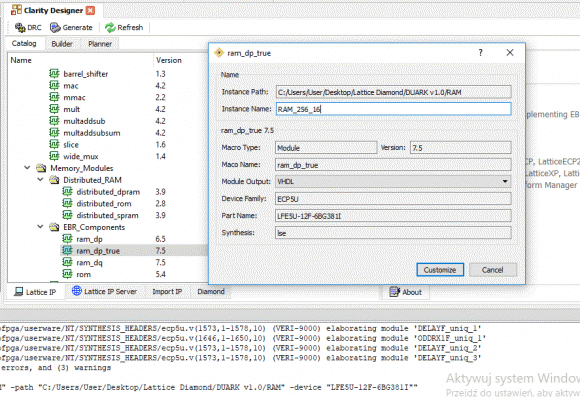Select the slice module icon
This screenshot has width=580, height=397.
(x=54, y=144)
